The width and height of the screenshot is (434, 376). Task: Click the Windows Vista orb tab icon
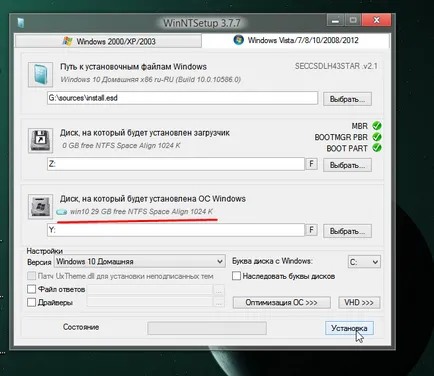pyautogui.click(x=238, y=40)
